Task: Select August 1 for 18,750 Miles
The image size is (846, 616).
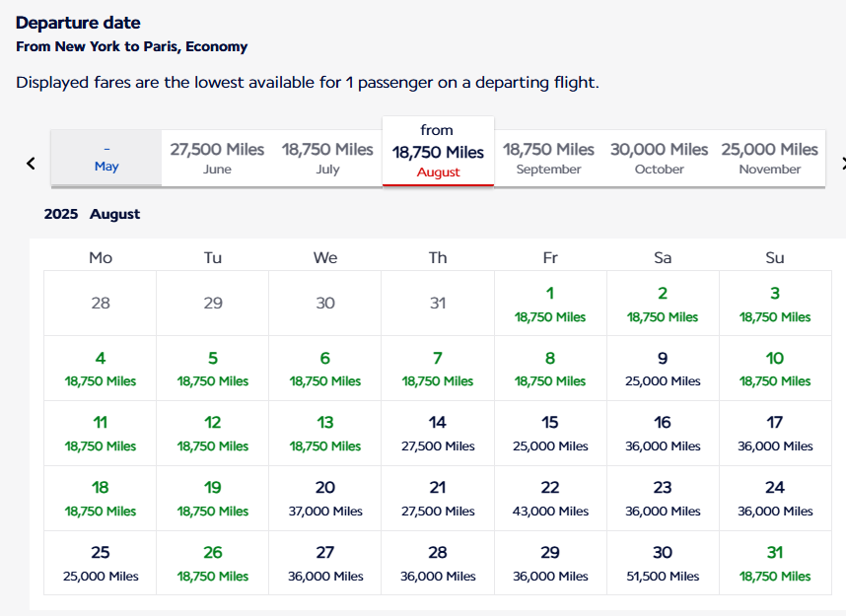Action: pyautogui.click(x=550, y=304)
